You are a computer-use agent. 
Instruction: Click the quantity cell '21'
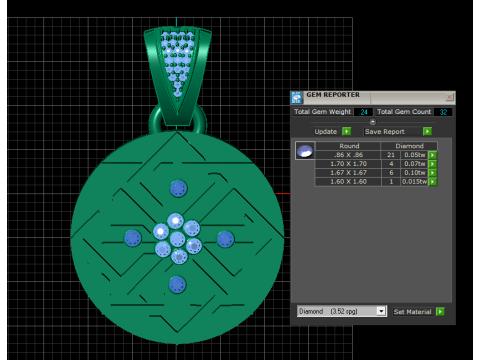click(391, 155)
